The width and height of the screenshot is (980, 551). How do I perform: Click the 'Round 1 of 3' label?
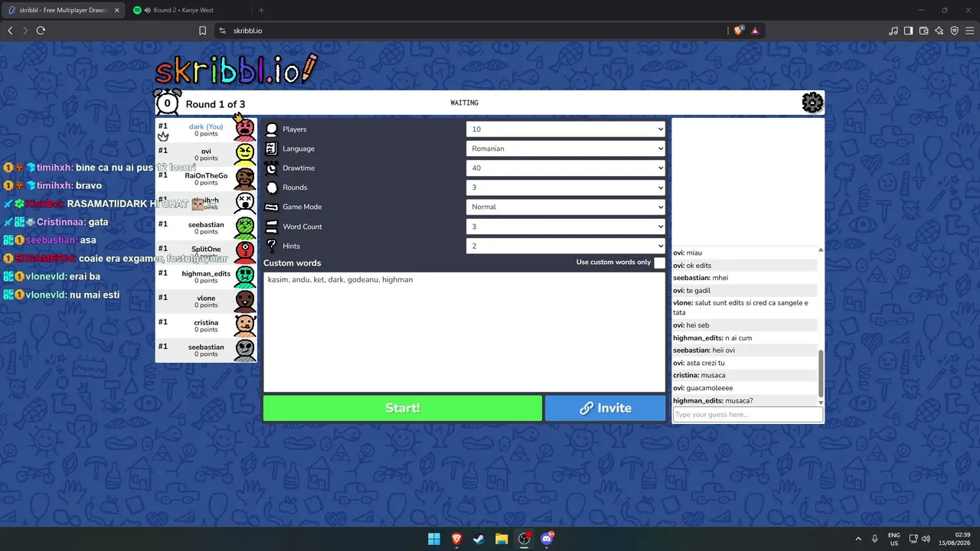pyautogui.click(x=215, y=104)
